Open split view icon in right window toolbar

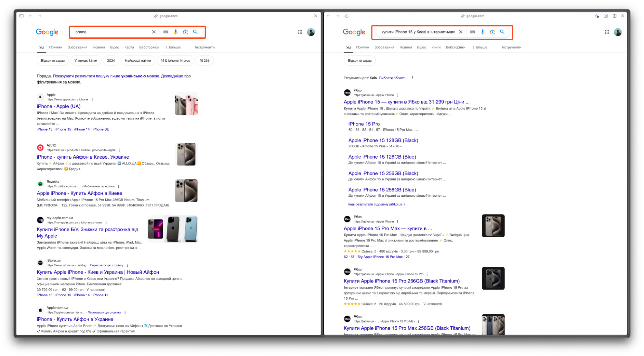tap(615, 16)
